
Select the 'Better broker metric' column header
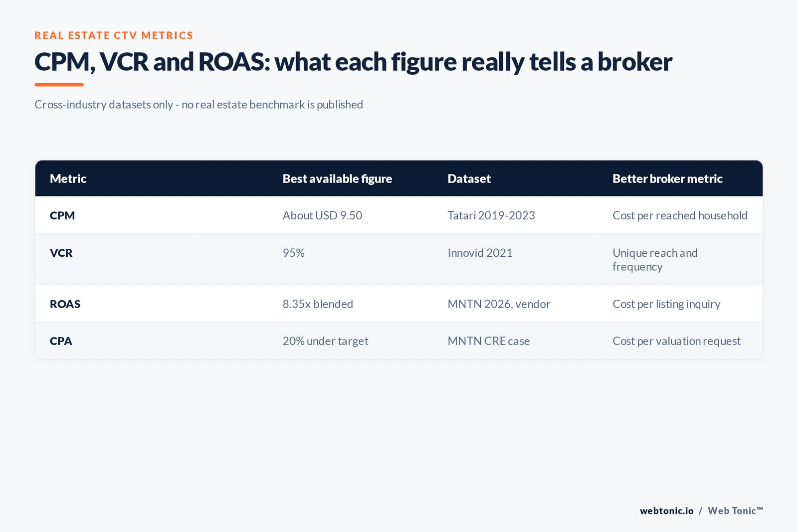point(667,178)
